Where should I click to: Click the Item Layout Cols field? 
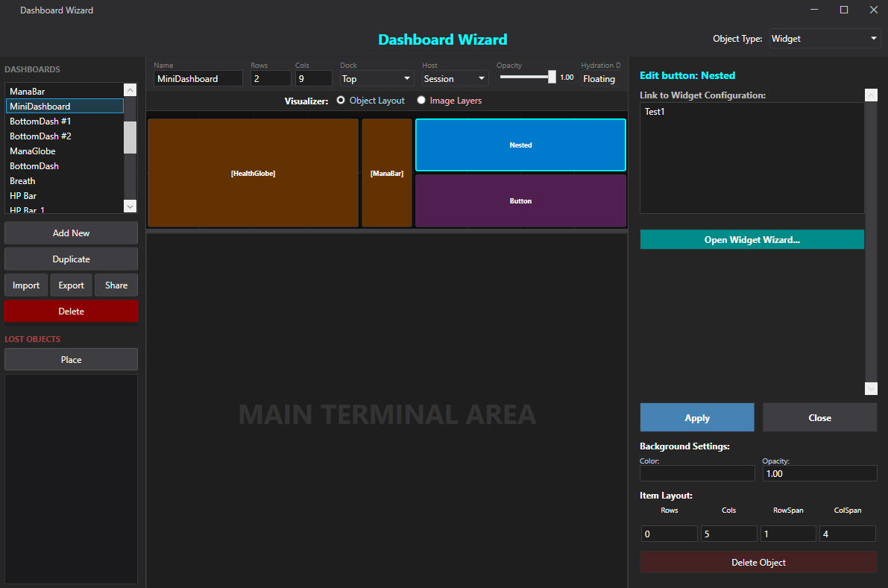point(729,534)
